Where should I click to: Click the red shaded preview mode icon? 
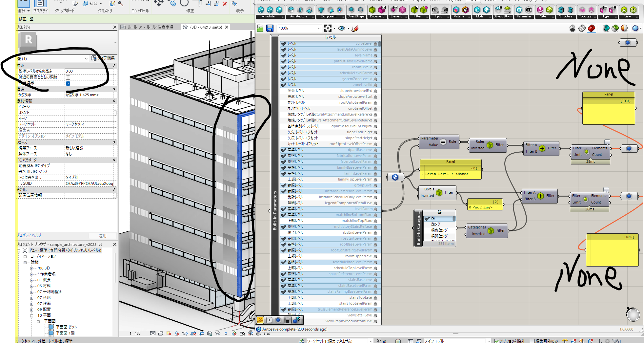click(x=591, y=29)
